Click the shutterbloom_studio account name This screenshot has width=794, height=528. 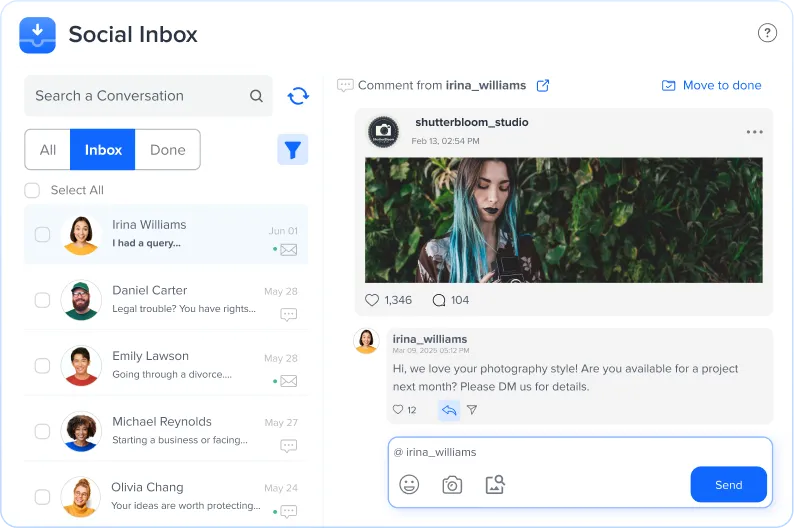click(471, 122)
